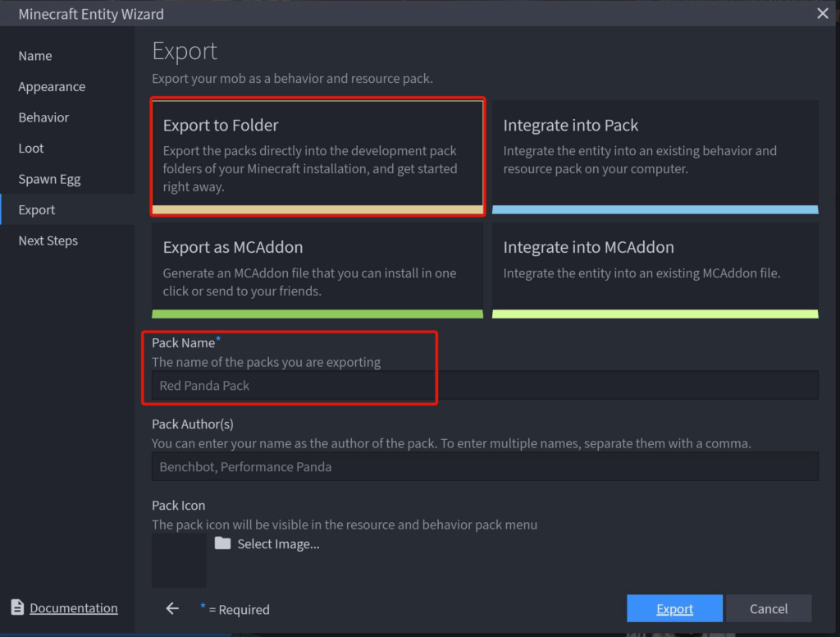Click the Pack Author(s) text field
Screen dimensions: 840x637
[x=484, y=466]
